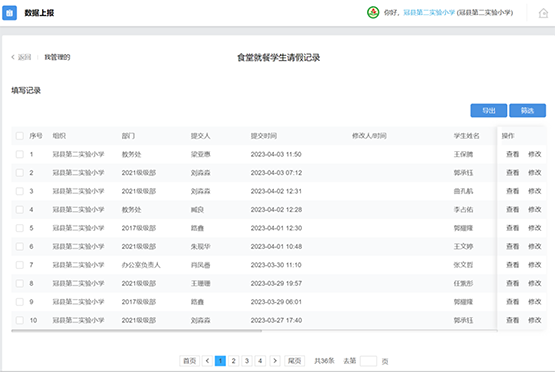Check the checkbox for row 1
This screenshot has height=372, width=555.
(x=20, y=154)
